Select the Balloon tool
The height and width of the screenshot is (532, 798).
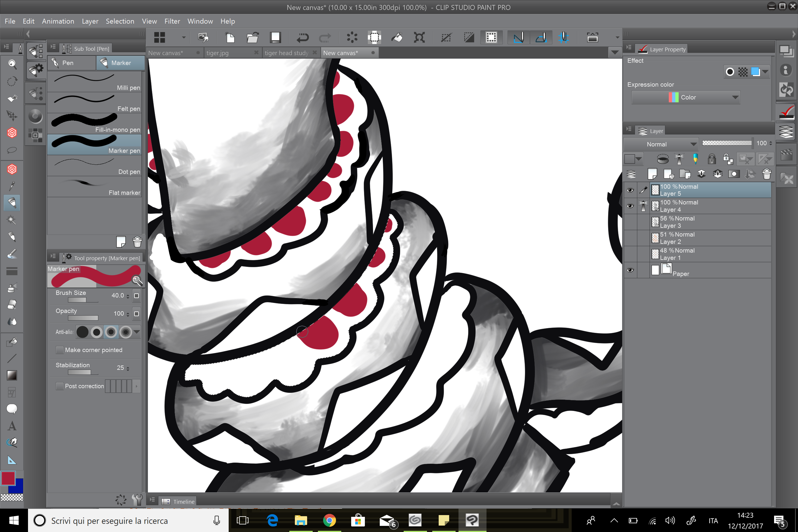pos(12,409)
